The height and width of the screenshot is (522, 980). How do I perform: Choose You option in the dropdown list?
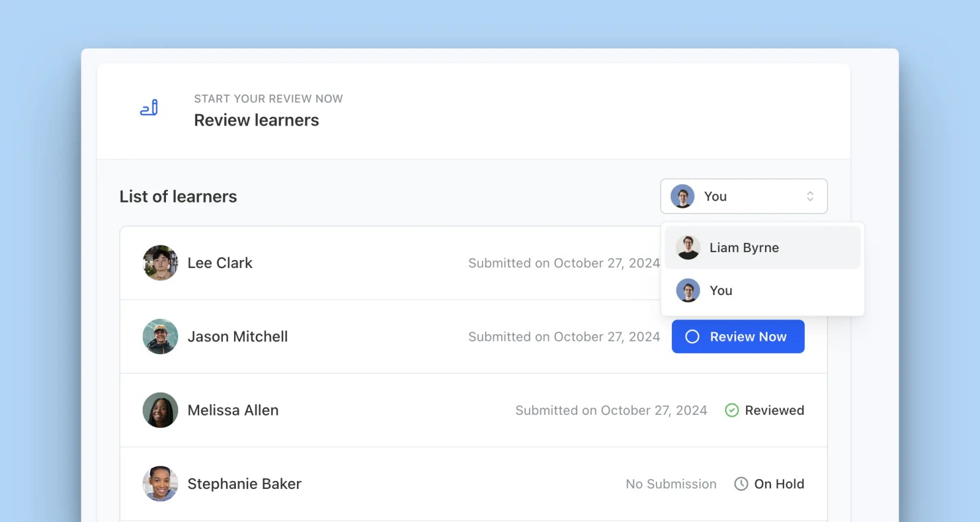tap(763, 291)
